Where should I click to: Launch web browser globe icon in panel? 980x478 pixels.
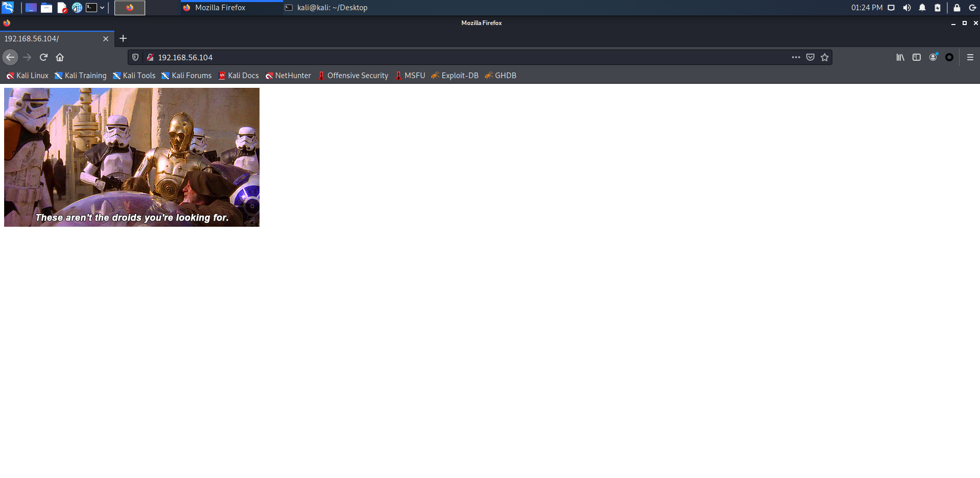pos(77,8)
